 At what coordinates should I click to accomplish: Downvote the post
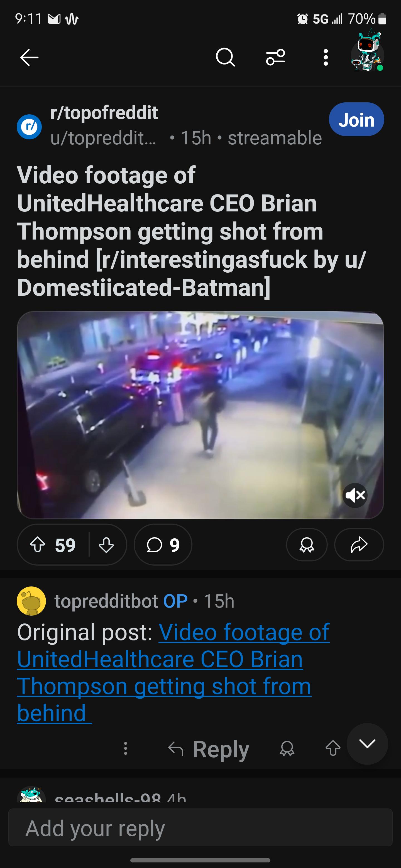pyautogui.click(x=106, y=544)
